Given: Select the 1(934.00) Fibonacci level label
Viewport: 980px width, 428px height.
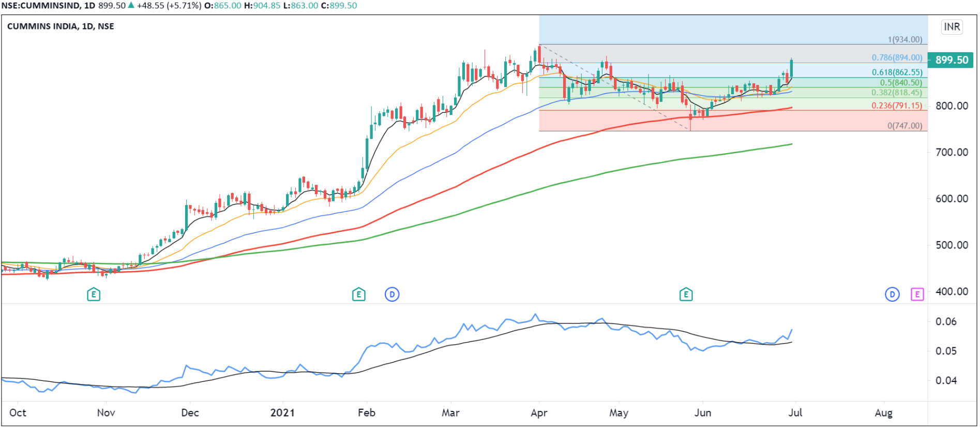Looking at the screenshot, I should pos(904,39).
